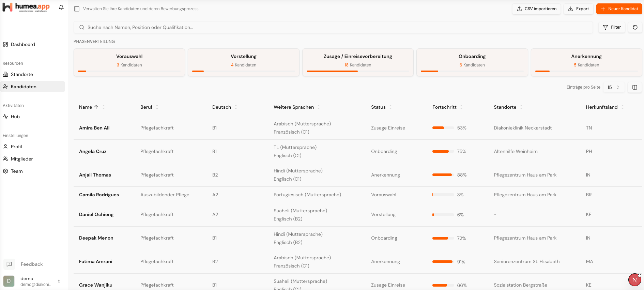
Task: Open Standorte in the sidebar
Action: coord(33,74)
